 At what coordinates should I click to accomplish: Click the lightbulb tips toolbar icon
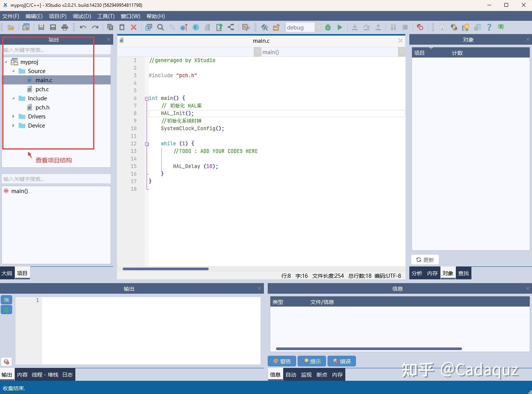coord(466,27)
